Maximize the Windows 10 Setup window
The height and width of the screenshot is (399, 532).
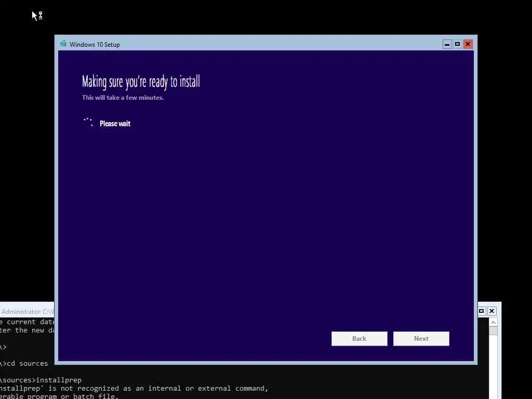coord(457,44)
